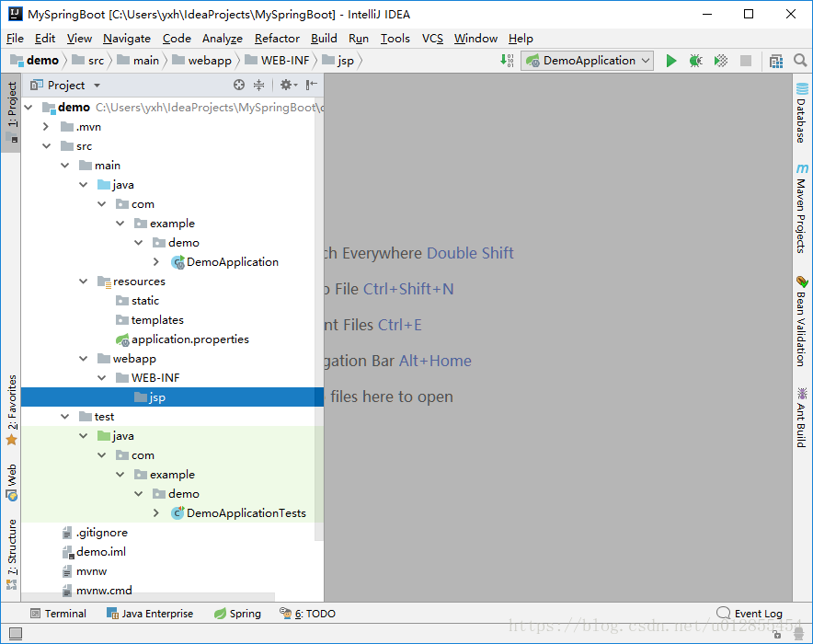813x644 pixels.
Task: Open the Maven Projects tool window
Action: tap(802, 209)
